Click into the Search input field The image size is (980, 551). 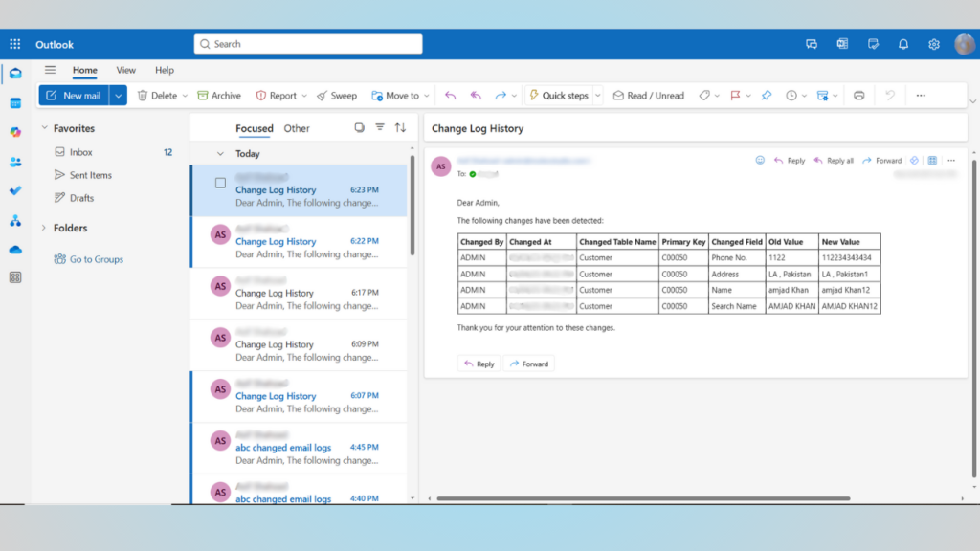click(x=308, y=44)
